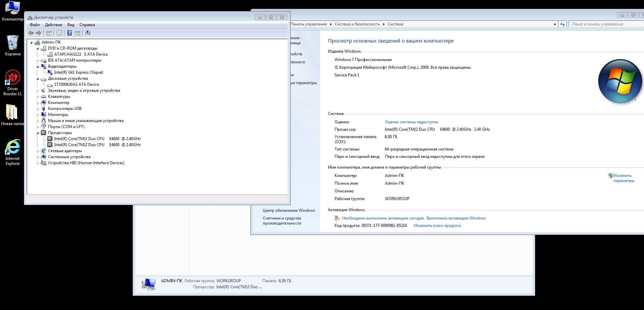The height and width of the screenshot is (310, 644).
Task: Expand Устройства HID node arrow
Action: pos(38,163)
